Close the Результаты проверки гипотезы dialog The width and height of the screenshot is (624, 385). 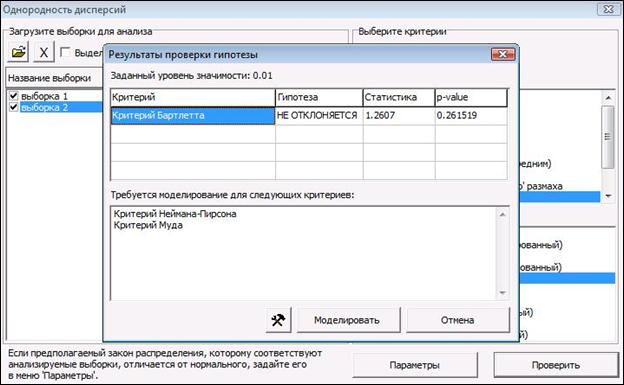click(503, 54)
